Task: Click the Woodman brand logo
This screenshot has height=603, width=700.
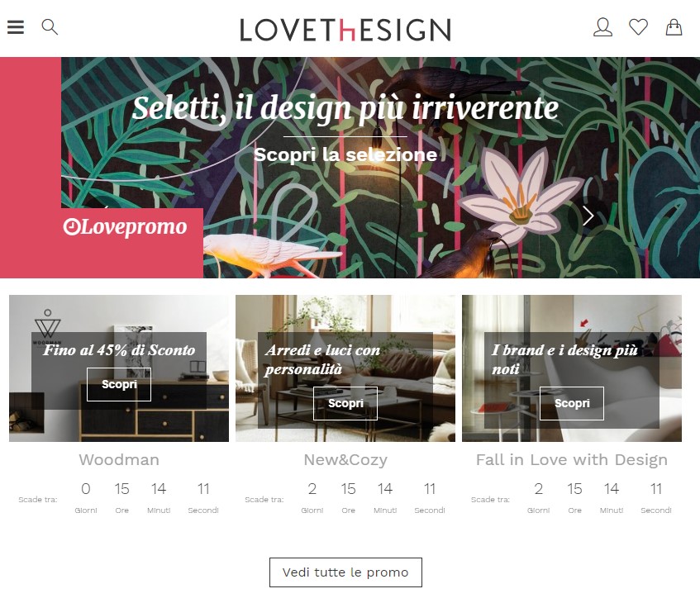Action: pyautogui.click(x=47, y=327)
